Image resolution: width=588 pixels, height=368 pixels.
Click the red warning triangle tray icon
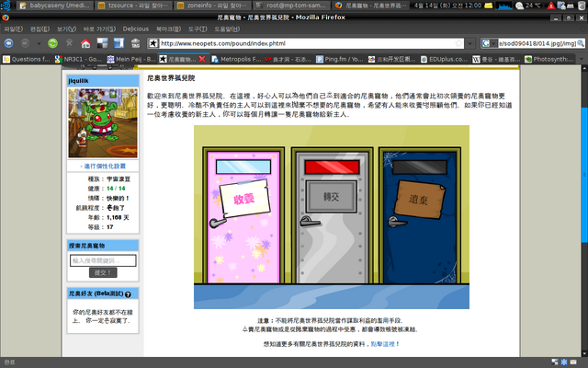tap(551, 6)
